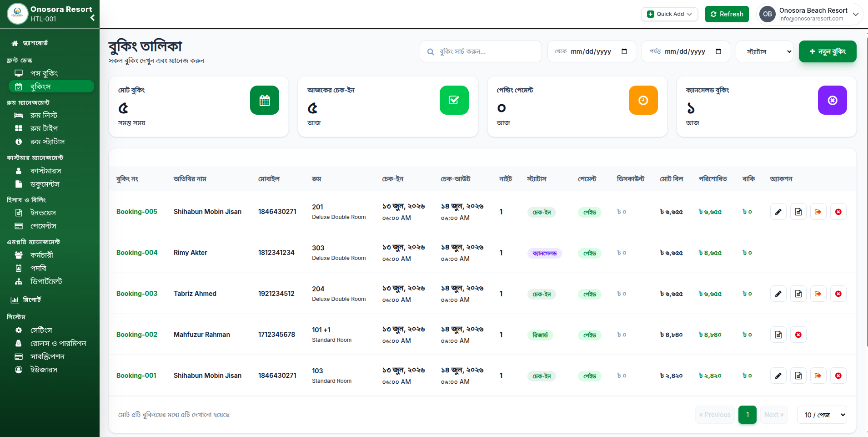This screenshot has width=868, height=437.
Task: Open the স্ট্যাটাস filter dropdown
Action: pyautogui.click(x=765, y=51)
